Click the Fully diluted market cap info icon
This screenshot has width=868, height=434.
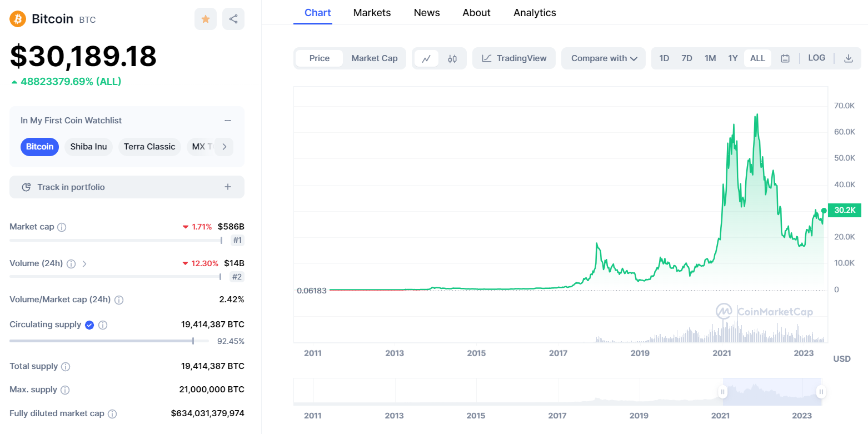[x=112, y=414]
